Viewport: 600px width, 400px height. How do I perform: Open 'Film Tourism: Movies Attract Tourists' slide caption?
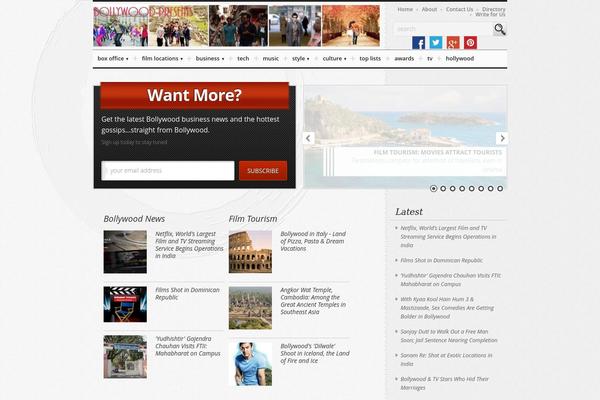437,152
